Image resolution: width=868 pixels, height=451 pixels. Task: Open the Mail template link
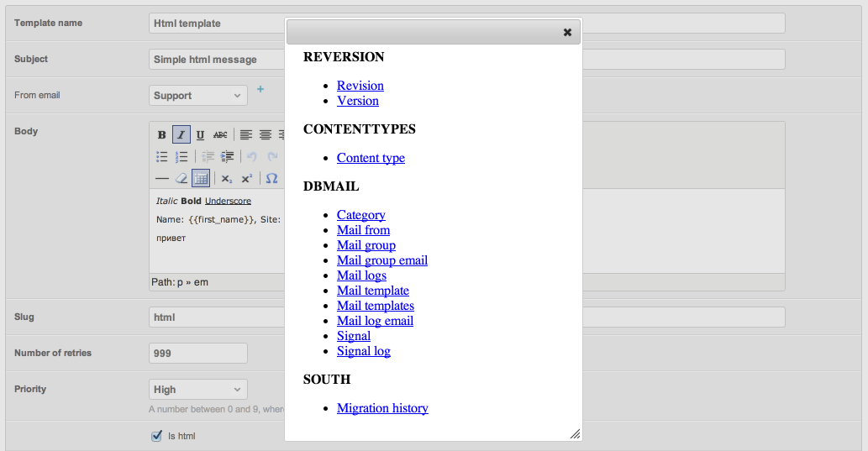coord(373,291)
